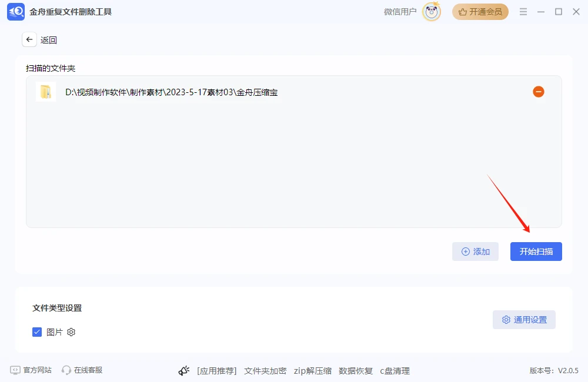Click the 版本号: V2.0.5 text
This screenshot has width=588, height=382.
coord(554,371)
